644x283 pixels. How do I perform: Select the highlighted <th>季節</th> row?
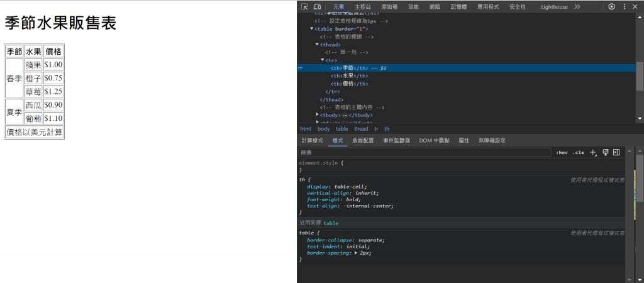[x=467, y=68]
